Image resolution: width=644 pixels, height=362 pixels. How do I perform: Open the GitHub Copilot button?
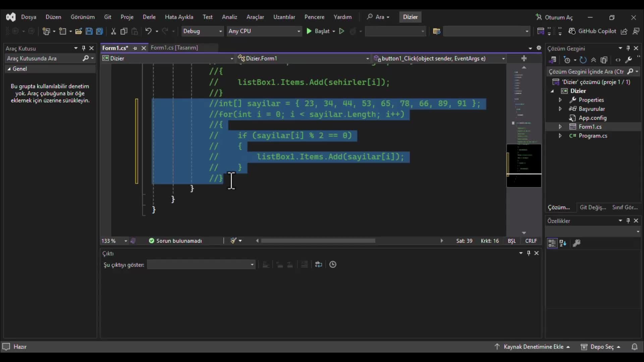[x=592, y=31]
